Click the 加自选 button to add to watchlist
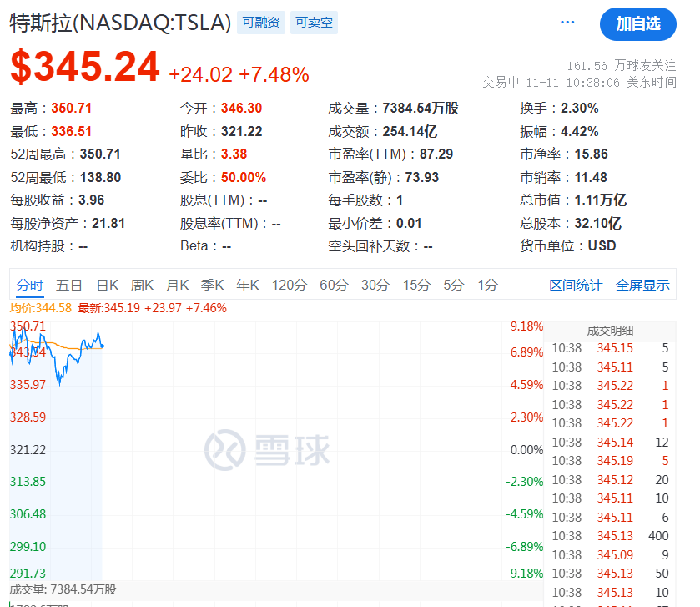Screen dimensions: 700x607 pos(637,25)
